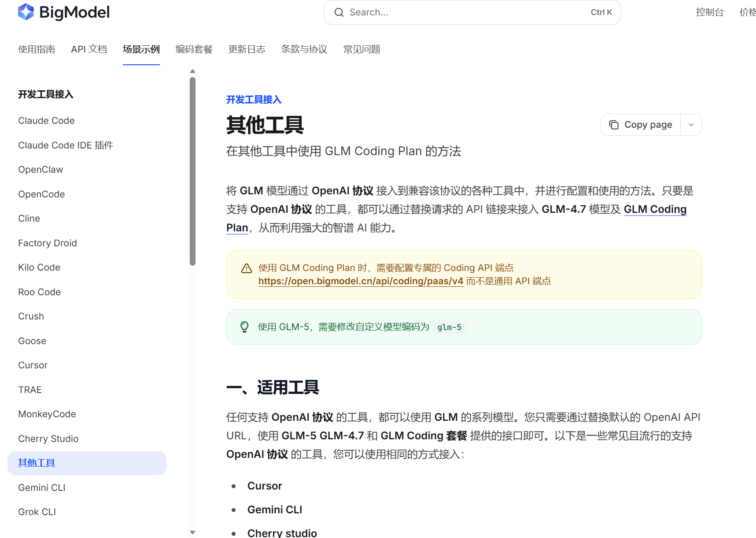Open Cursor sidebar entry
Viewport: 756px width, 538px height.
click(33, 365)
